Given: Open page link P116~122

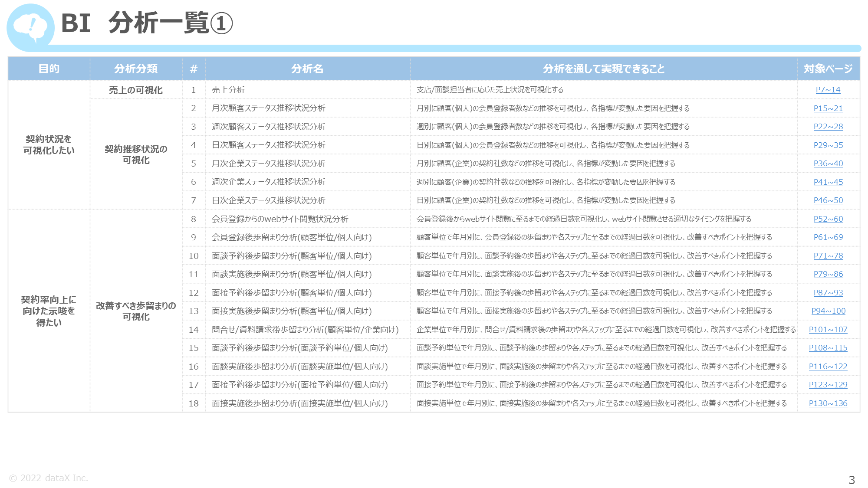Looking at the screenshot, I should tap(828, 367).
